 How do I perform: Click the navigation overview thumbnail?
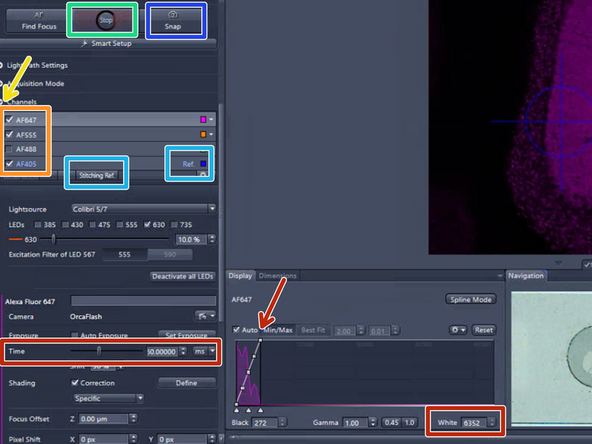[x=551, y=358]
